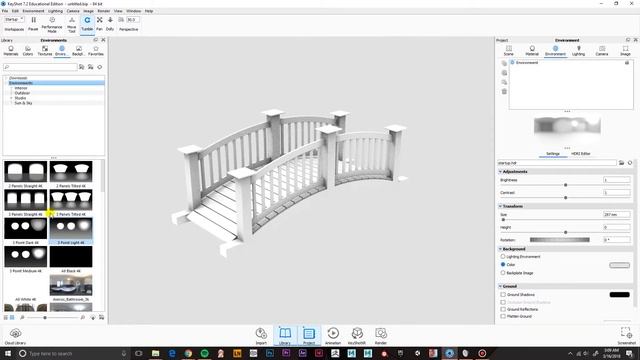Click the import icon beside library search

[91, 67]
